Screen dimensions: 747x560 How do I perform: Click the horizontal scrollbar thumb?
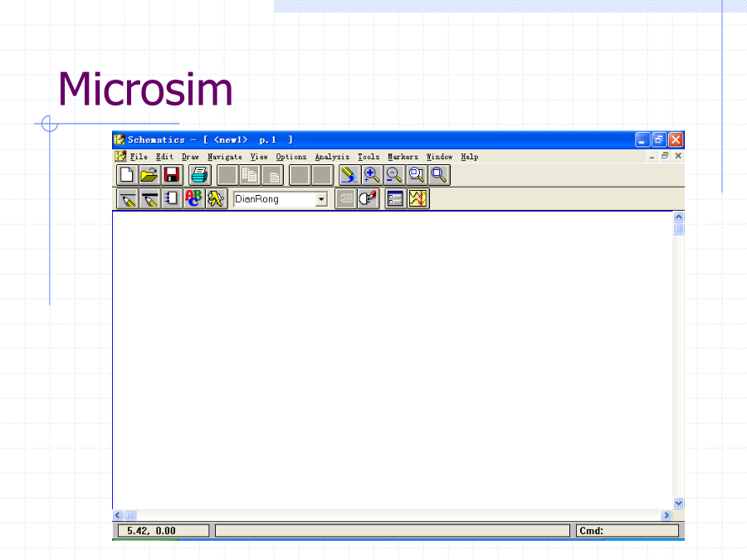coord(130,515)
